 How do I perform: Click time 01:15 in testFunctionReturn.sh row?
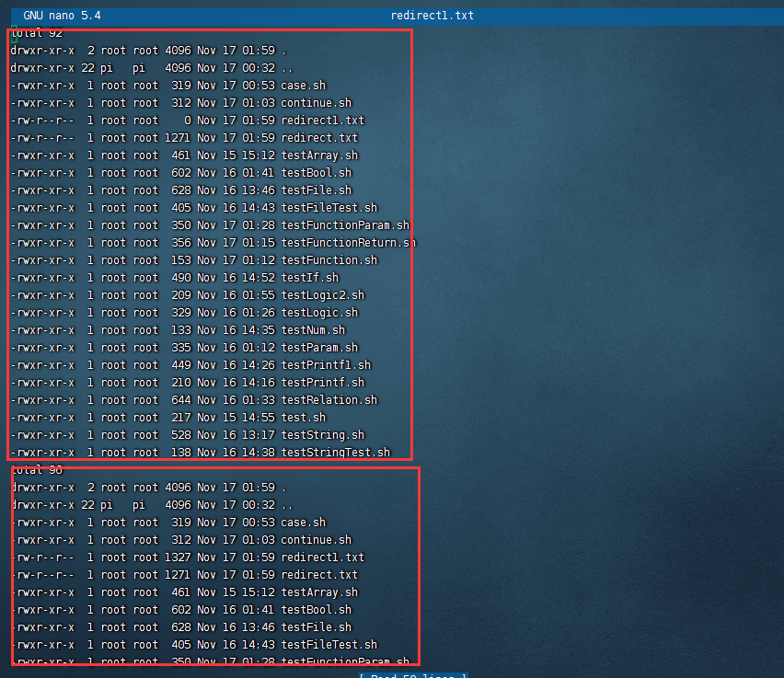[259, 243]
